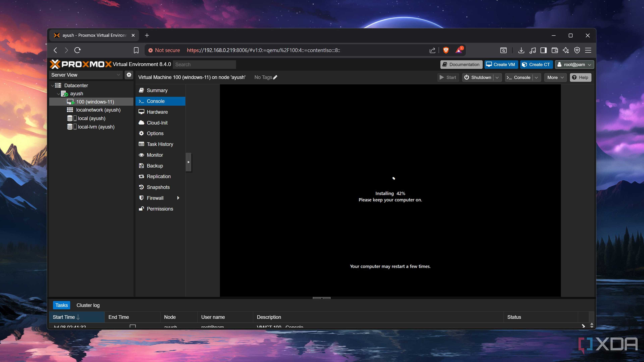
Task: Open the browser hamburger menu
Action: point(588,50)
